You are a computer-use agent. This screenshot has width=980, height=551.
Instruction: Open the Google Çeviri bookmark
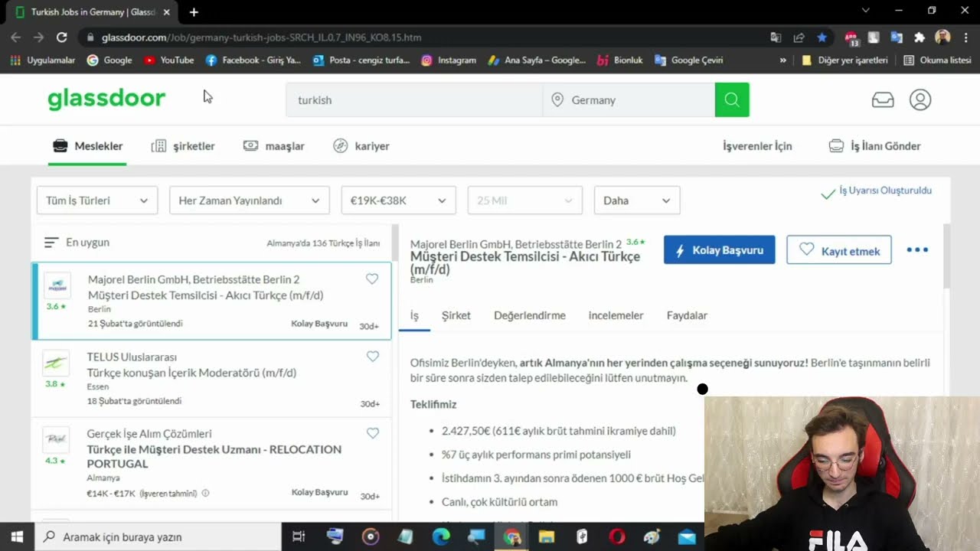688,60
